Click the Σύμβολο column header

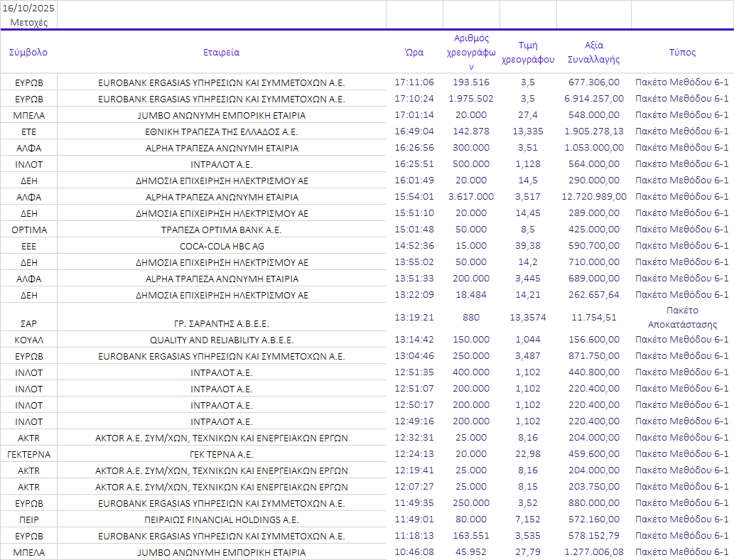(x=28, y=52)
